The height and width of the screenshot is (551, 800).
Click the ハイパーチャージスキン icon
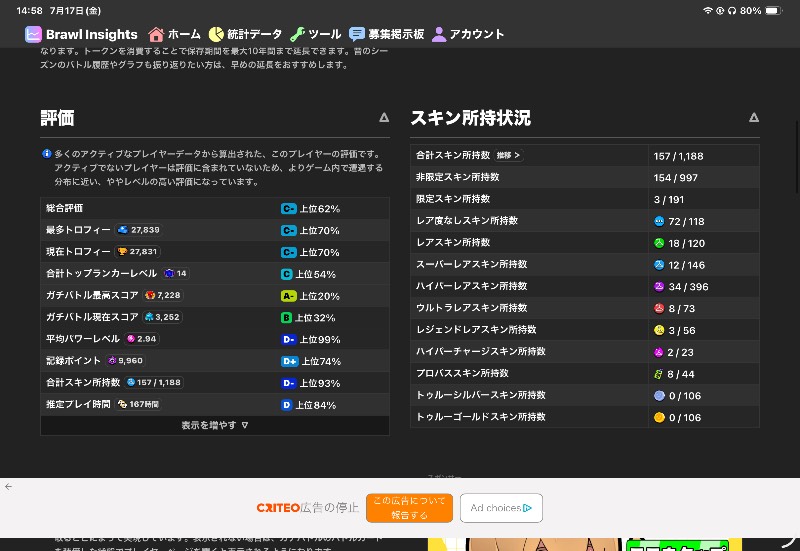point(659,352)
